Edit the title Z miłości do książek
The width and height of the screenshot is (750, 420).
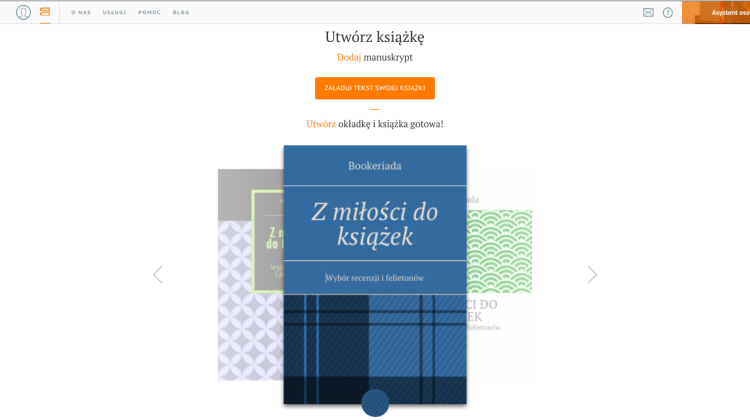click(x=375, y=224)
